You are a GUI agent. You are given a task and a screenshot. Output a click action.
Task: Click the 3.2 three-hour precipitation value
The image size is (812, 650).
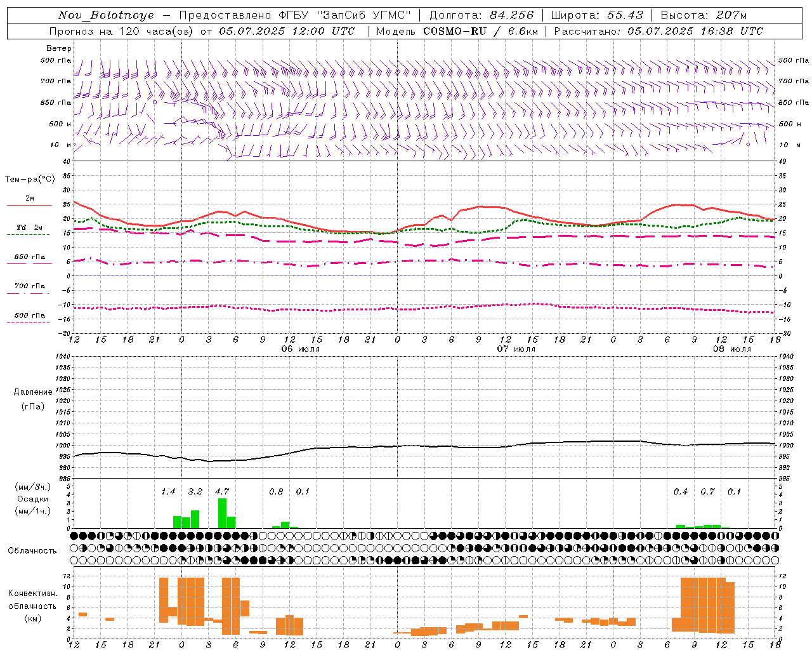(195, 492)
